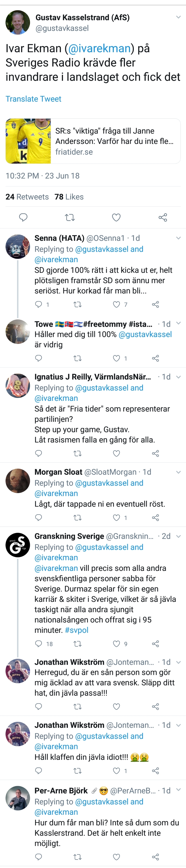Image resolution: width=186 pixels, height=868 pixels.
Task: Like the main tweet with heart icon
Action: pyautogui.click(x=116, y=217)
